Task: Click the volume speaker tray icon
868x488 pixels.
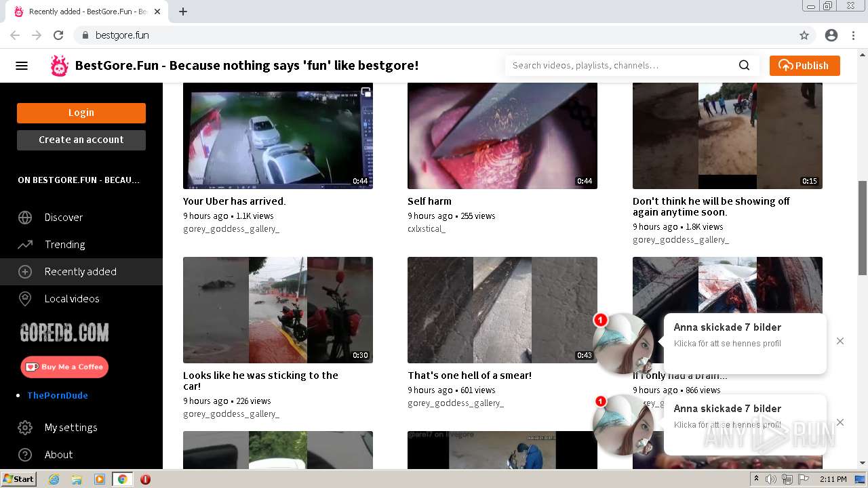Action: tap(771, 479)
